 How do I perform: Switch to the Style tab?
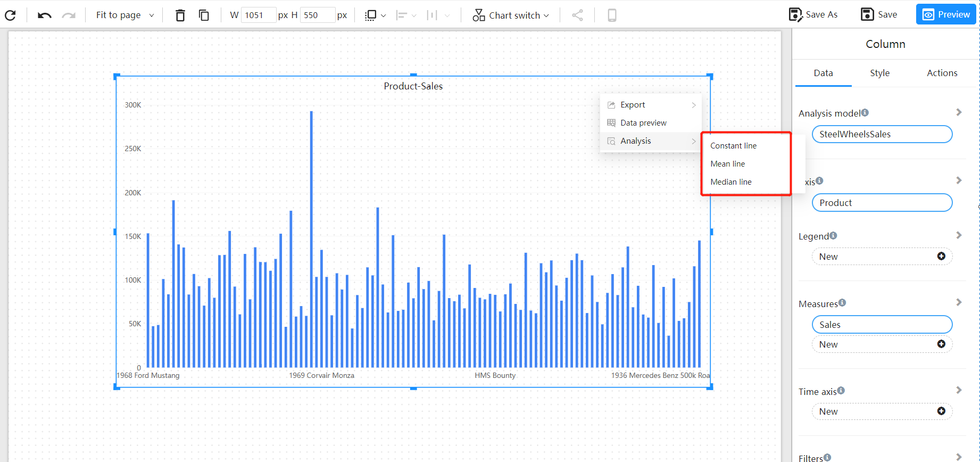[879, 73]
